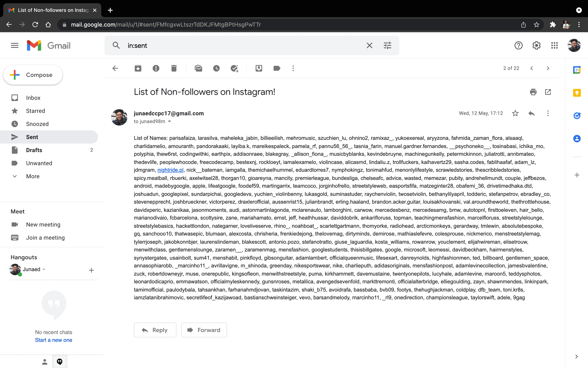Viewport: 588px width, 368px height.
Task: Star this message
Action: pyautogui.click(x=515, y=113)
